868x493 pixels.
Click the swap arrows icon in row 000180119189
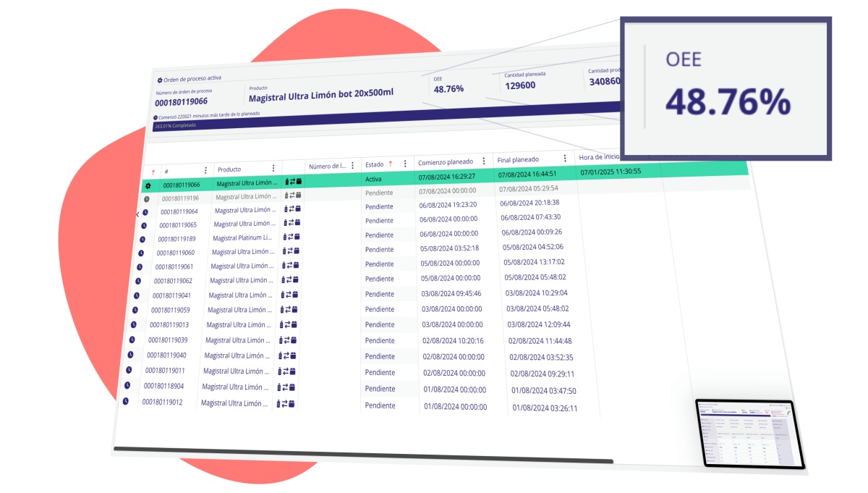pos(290,237)
